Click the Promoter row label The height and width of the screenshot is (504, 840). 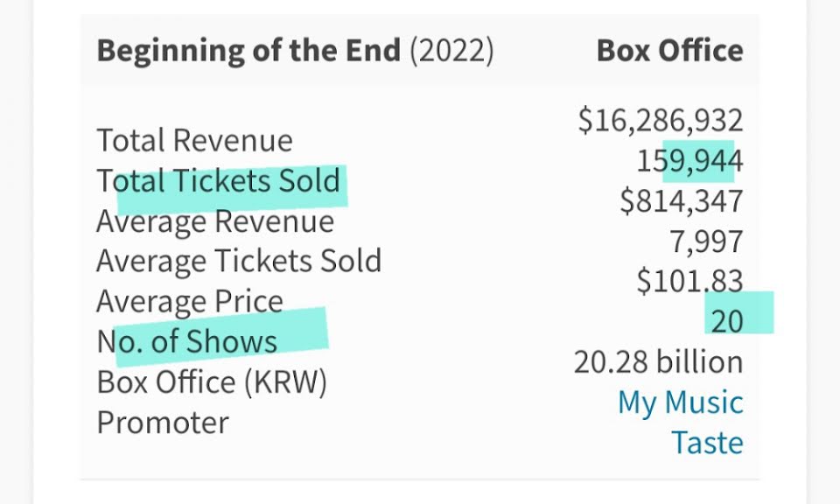pos(162,423)
